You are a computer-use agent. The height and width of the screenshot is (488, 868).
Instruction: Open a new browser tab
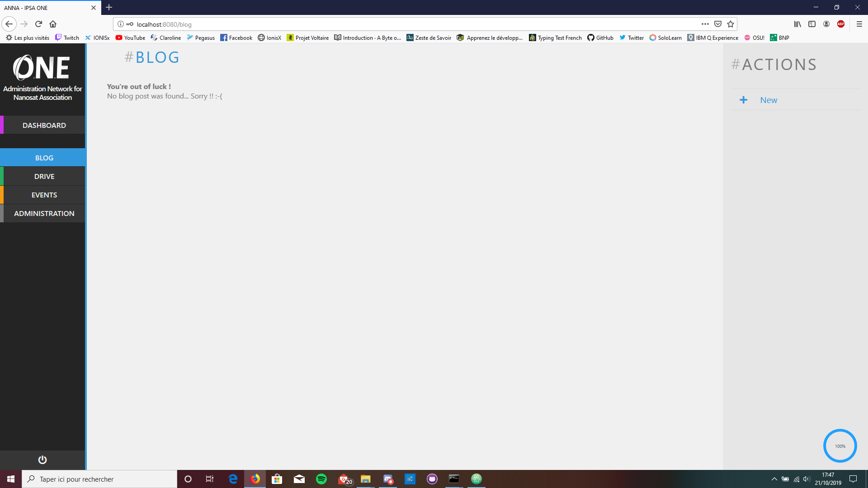pos(109,8)
